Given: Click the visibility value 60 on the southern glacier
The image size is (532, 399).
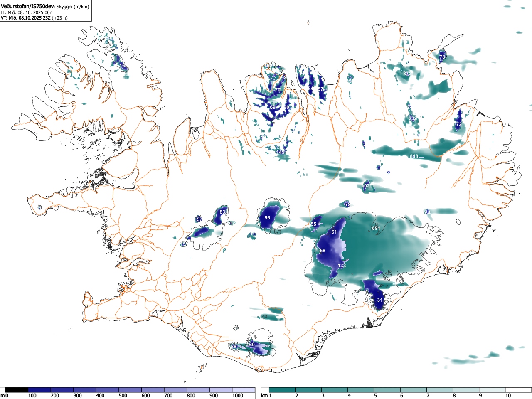Looking at the screenshot, I should (x=252, y=345).
